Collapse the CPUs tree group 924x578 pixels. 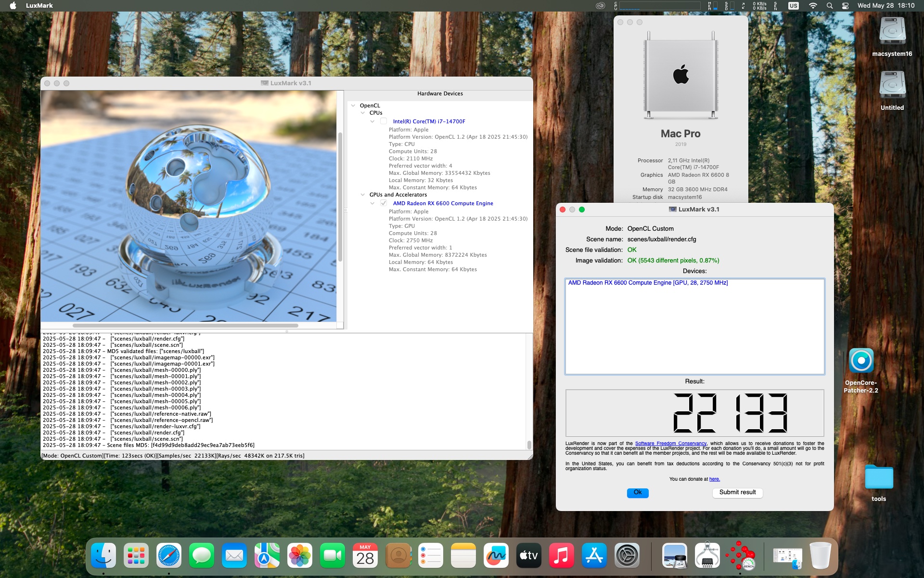(x=363, y=113)
